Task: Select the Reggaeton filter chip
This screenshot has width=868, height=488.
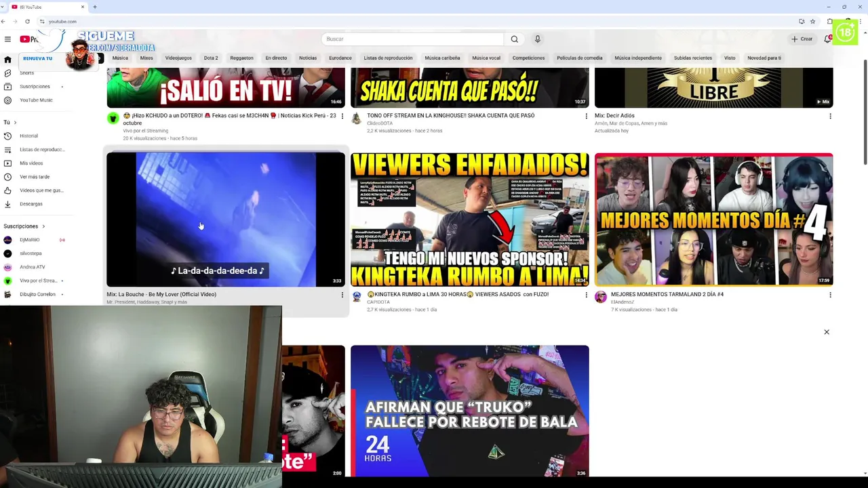Action: coord(241,58)
